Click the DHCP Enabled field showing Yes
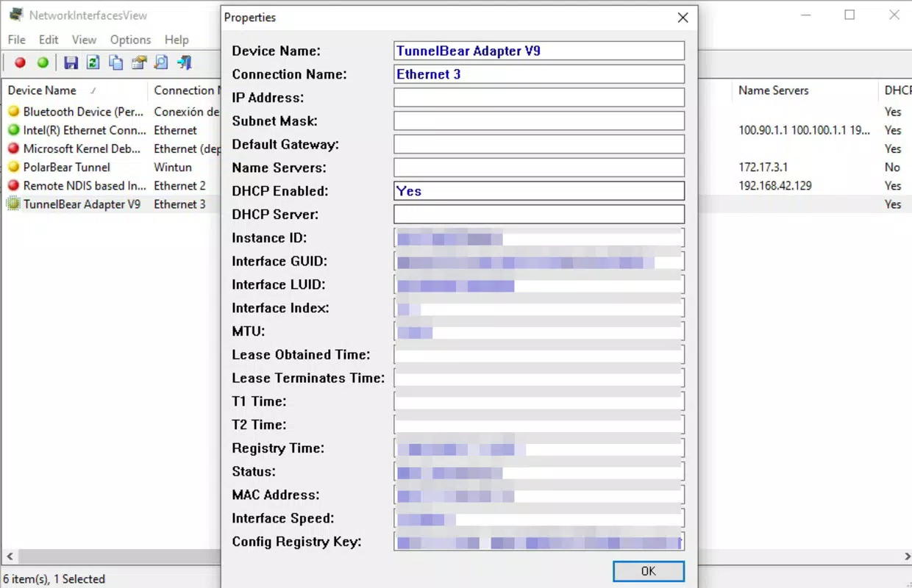The height and width of the screenshot is (588, 912). coord(539,191)
